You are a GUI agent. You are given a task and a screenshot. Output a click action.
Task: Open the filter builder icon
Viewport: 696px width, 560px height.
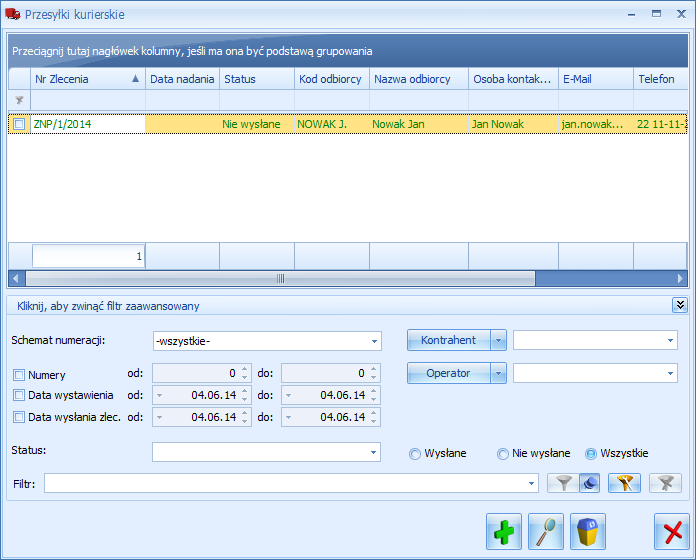(x=625, y=483)
